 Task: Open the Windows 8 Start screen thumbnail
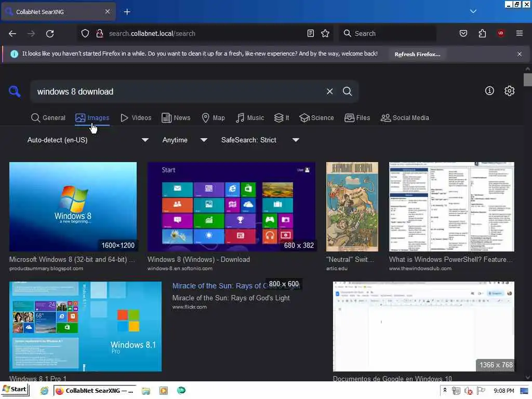(231, 207)
